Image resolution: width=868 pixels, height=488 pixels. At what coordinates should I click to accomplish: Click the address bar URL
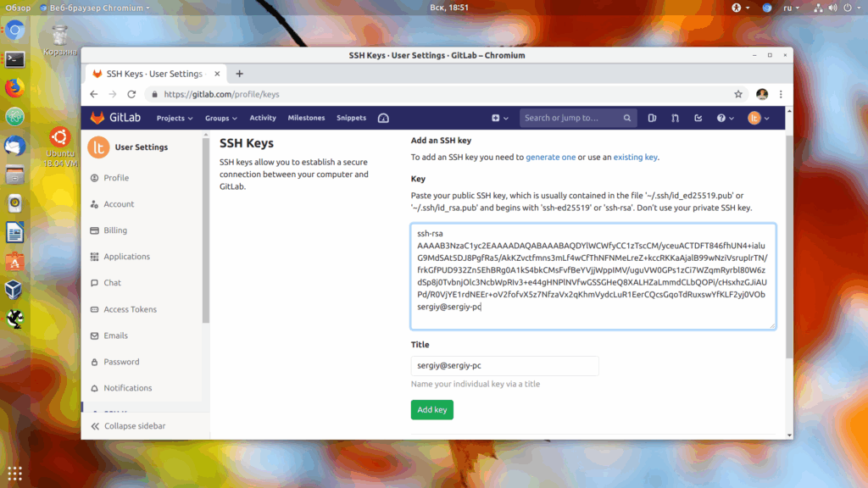(221, 94)
